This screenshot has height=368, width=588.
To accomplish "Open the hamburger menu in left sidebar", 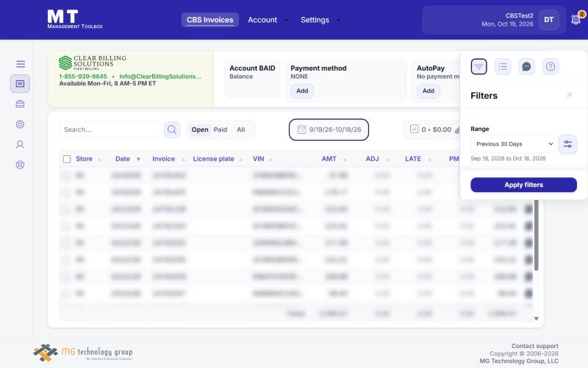I will [x=21, y=64].
